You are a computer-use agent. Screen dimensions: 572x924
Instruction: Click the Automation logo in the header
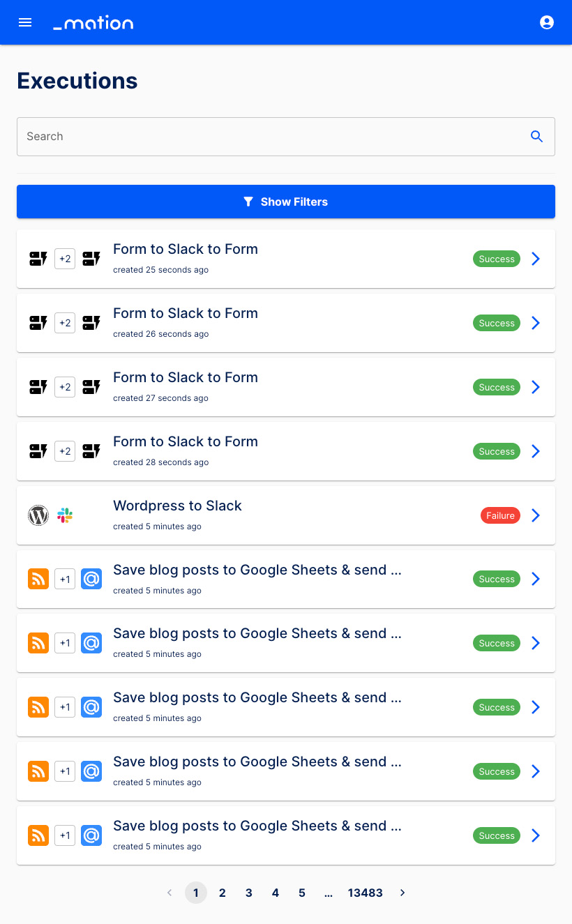93,23
